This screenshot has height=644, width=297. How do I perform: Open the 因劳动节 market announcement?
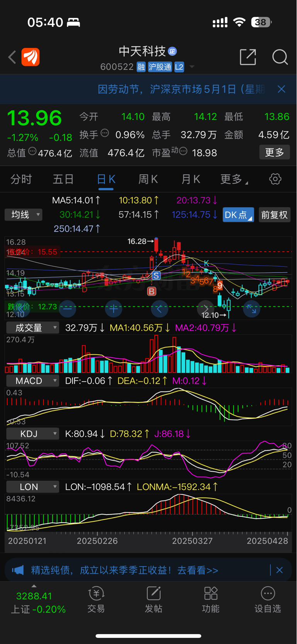click(x=181, y=89)
